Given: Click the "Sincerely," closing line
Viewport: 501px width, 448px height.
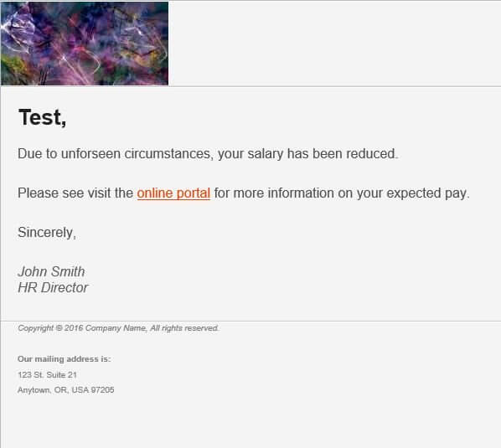Looking at the screenshot, I should click(47, 233).
